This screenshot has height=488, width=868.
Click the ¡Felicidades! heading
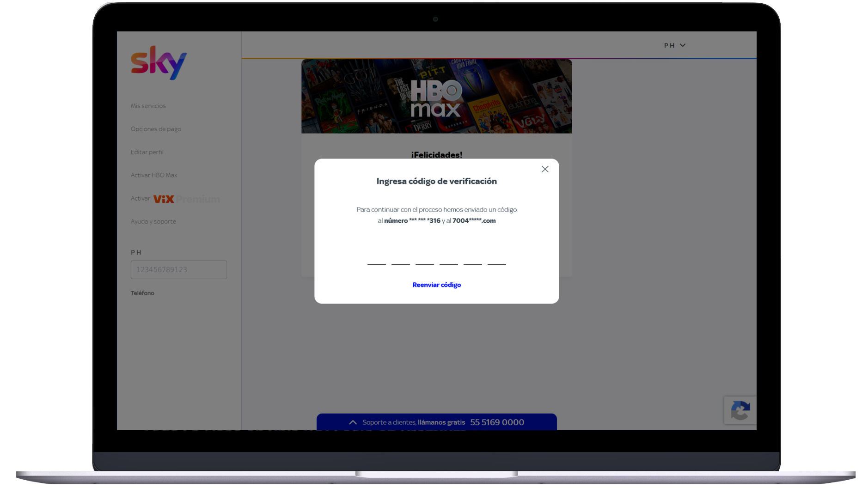pyautogui.click(x=436, y=155)
